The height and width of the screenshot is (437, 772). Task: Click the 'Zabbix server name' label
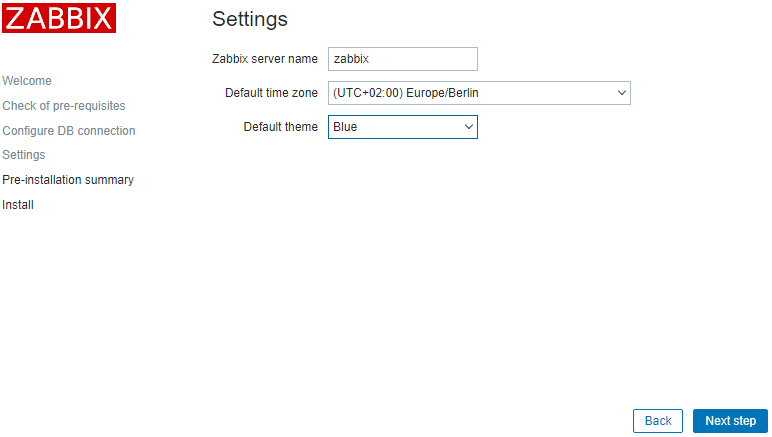(x=265, y=59)
